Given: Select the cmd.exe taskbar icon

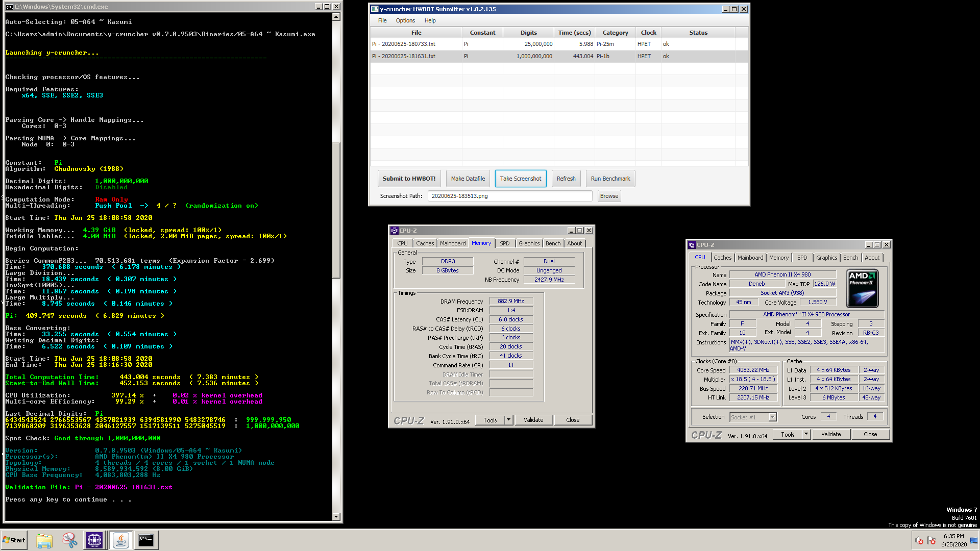Looking at the screenshot, I should pos(146,540).
